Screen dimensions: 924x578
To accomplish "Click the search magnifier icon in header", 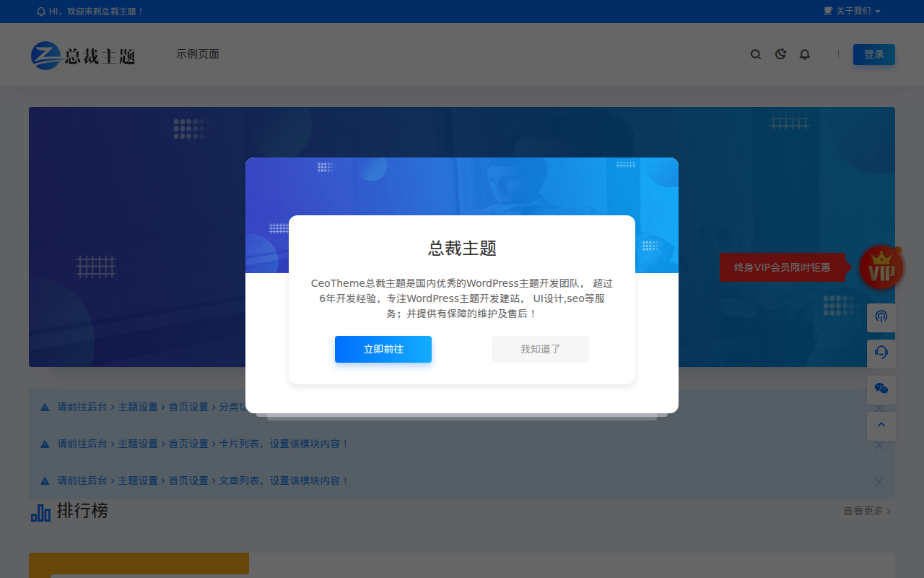I will tap(756, 54).
